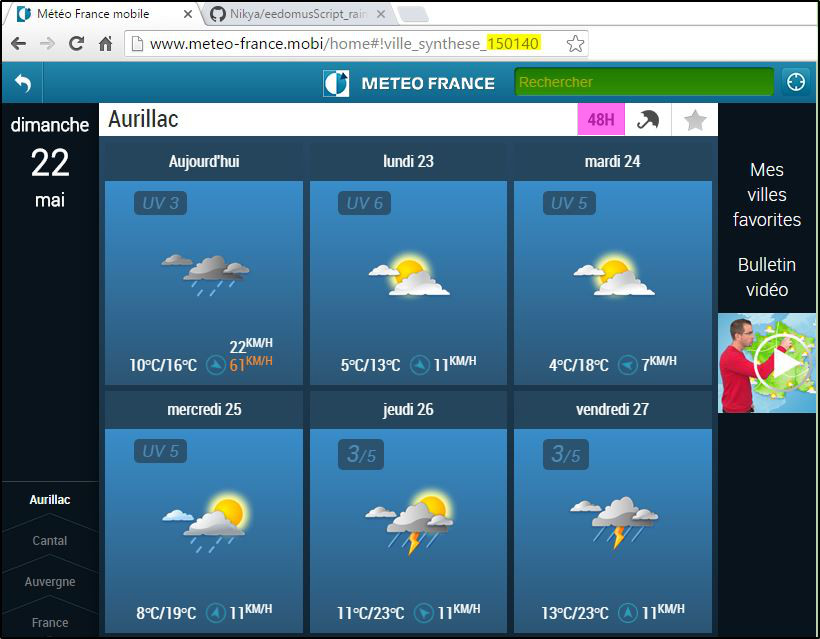
Task: Bookmark page with address bar star
Action: pos(575,43)
